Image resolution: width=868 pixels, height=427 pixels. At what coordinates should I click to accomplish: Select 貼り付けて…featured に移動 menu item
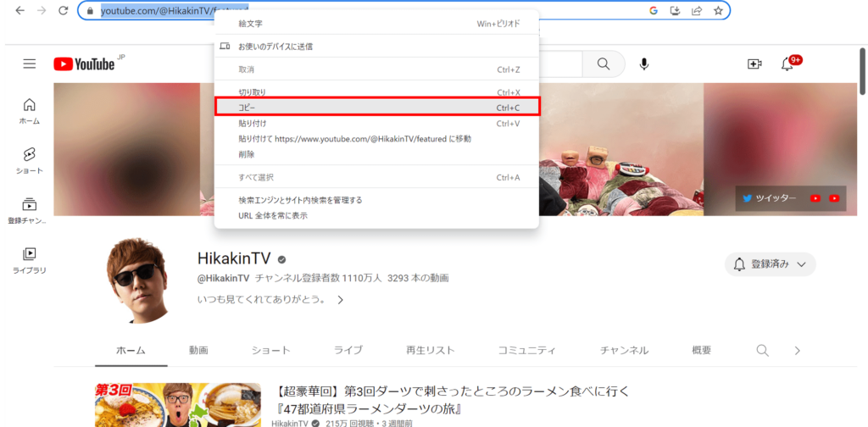(x=376, y=139)
